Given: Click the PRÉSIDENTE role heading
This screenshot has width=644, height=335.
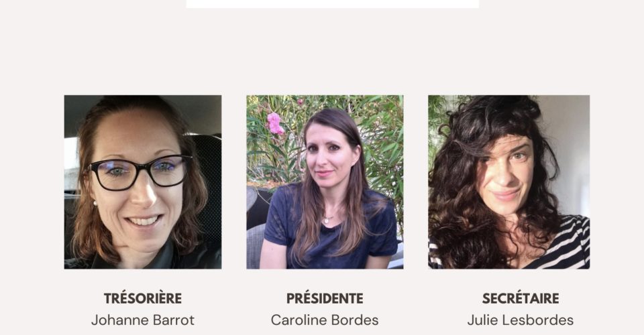Looking at the screenshot, I should pyautogui.click(x=325, y=299).
